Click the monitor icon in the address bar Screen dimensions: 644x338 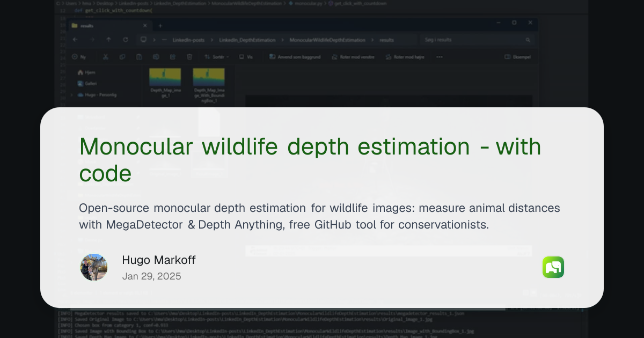(x=143, y=40)
